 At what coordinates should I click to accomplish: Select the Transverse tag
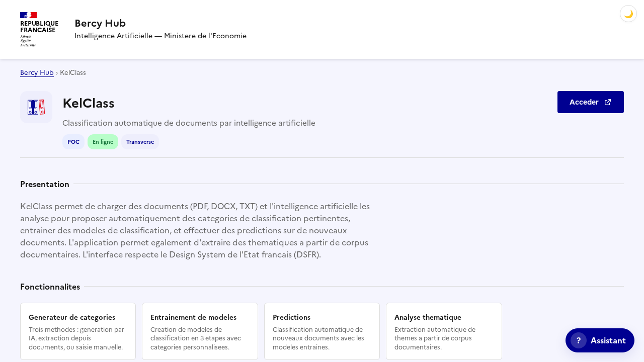point(140,142)
